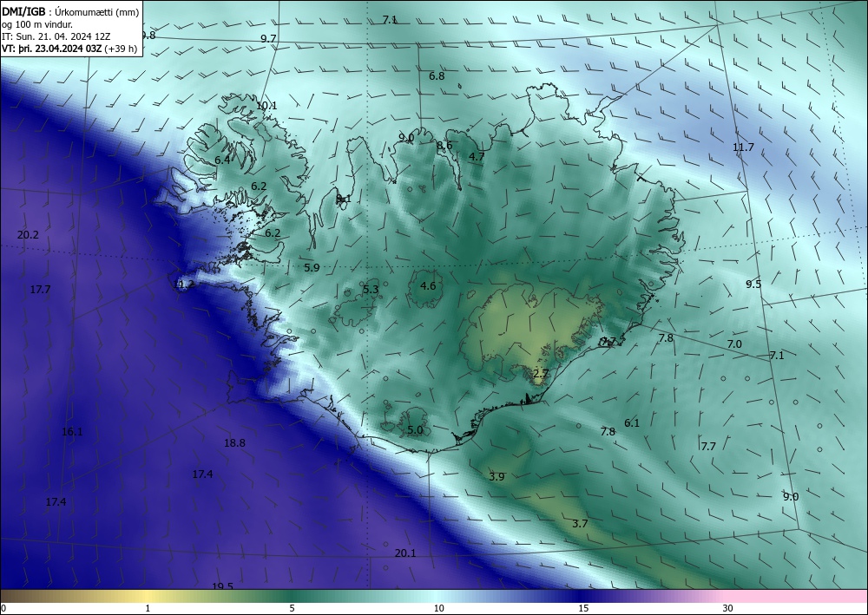Screen dimensions: 868x615
Task: Click the 20.1 value label
Action: coord(405,553)
